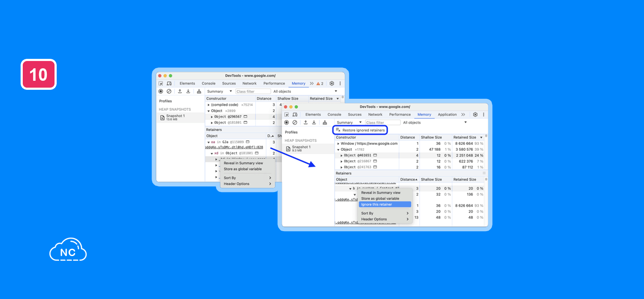The width and height of the screenshot is (644, 299).
Task: Sort by Shallow Size header in left window
Action: pos(292,99)
